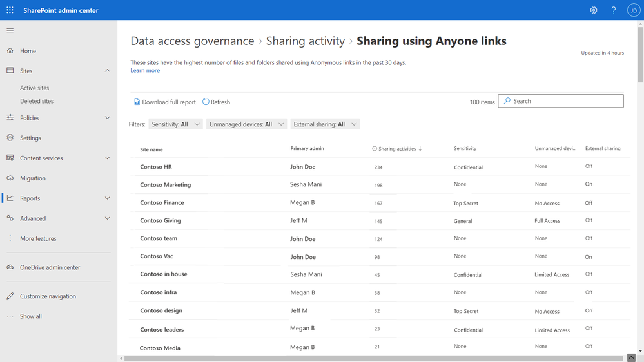
Task: Click the Migration cloud icon
Action: point(10,178)
